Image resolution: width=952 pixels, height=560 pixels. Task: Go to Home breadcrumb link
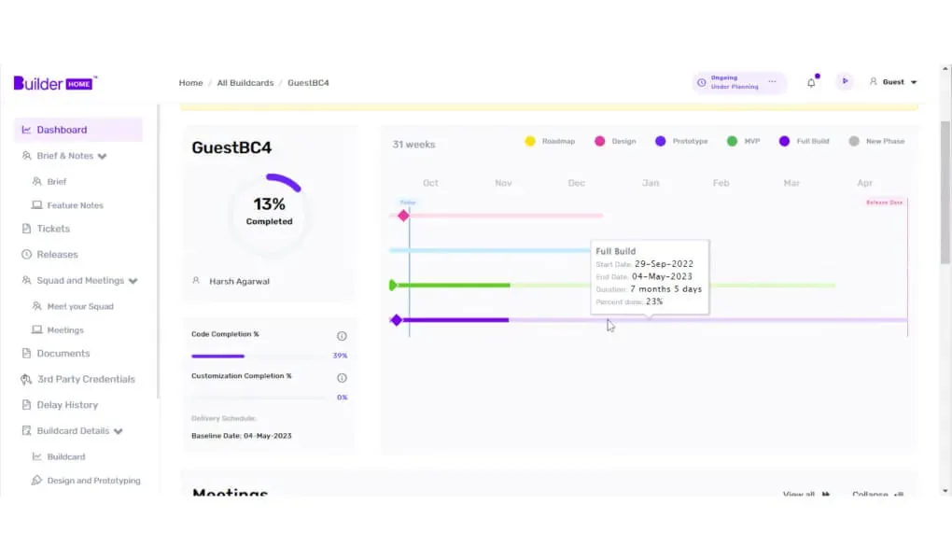point(190,83)
